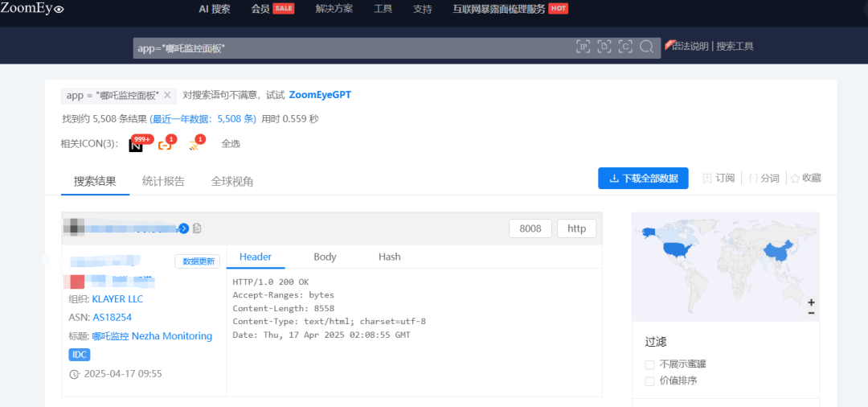868x407 pixels.
Task: Remove the app filter tag with X
Action: [x=167, y=95]
